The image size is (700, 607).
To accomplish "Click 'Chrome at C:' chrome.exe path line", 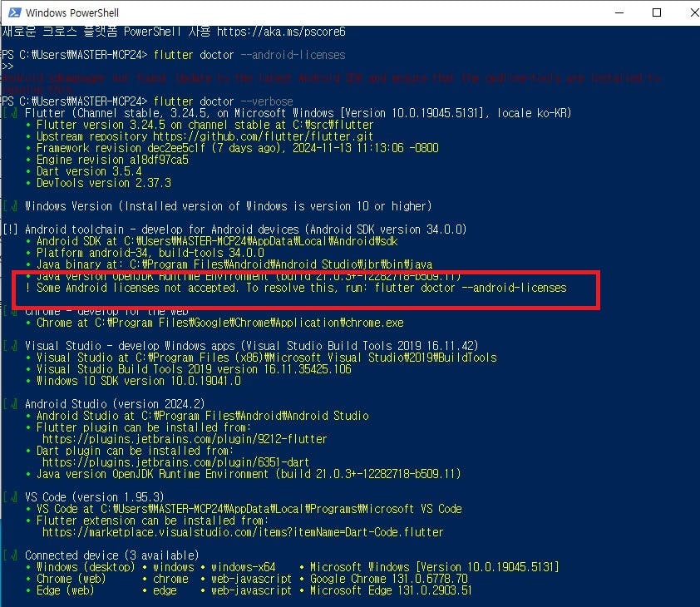I will click(220, 323).
